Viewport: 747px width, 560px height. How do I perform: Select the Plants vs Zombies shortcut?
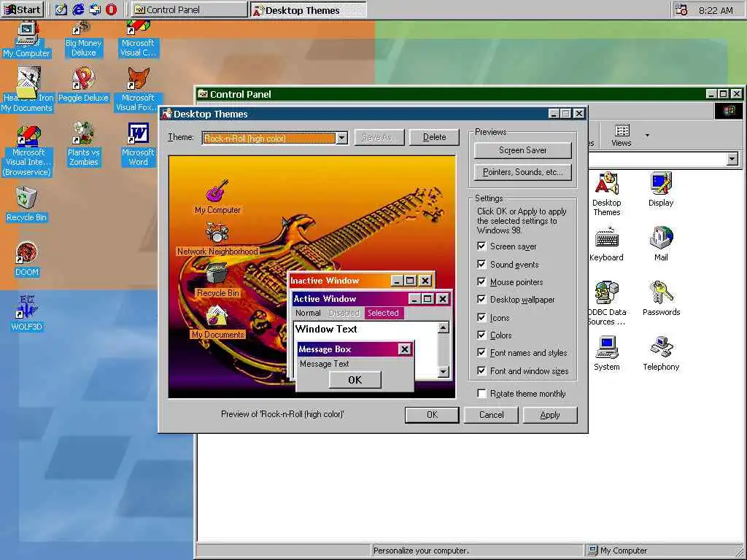coord(83,145)
